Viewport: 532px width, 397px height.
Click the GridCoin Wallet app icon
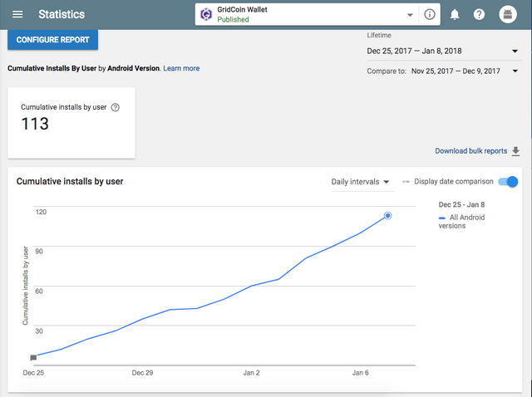coord(205,14)
